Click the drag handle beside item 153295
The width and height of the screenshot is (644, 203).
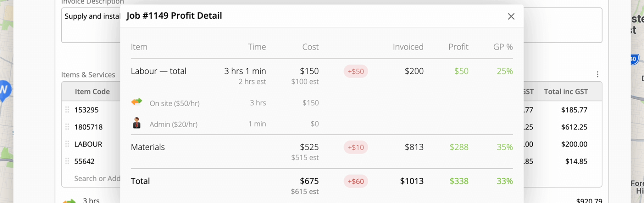coord(67,110)
